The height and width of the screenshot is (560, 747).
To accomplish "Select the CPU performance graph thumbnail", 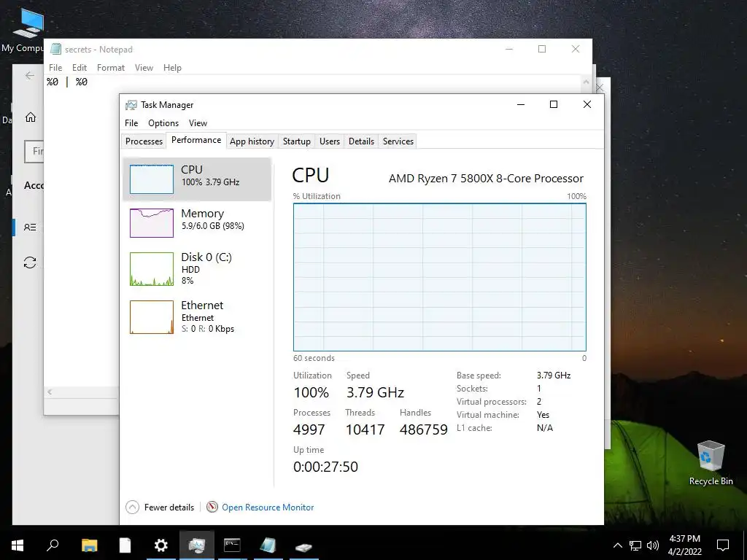I will [x=152, y=179].
